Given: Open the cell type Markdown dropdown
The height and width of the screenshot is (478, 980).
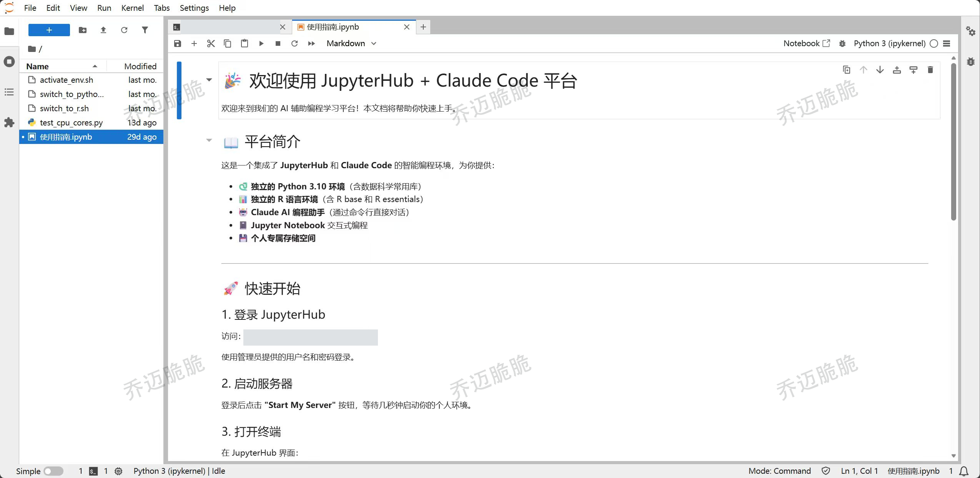Looking at the screenshot, I should coord(351,43).
